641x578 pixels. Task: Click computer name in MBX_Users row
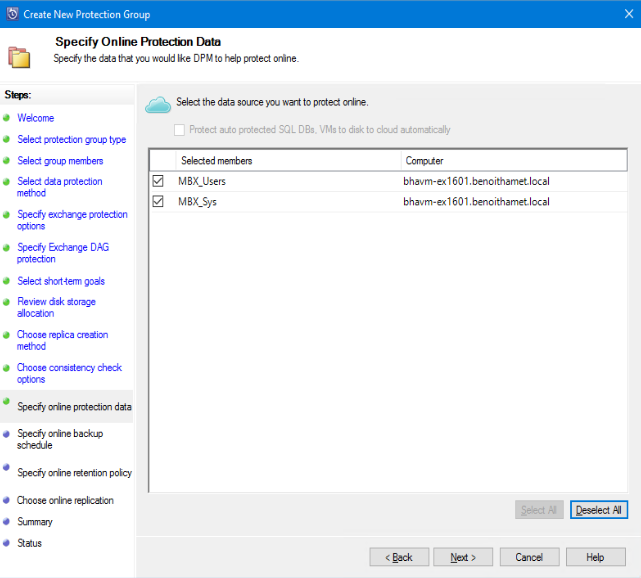pos(476,181)
